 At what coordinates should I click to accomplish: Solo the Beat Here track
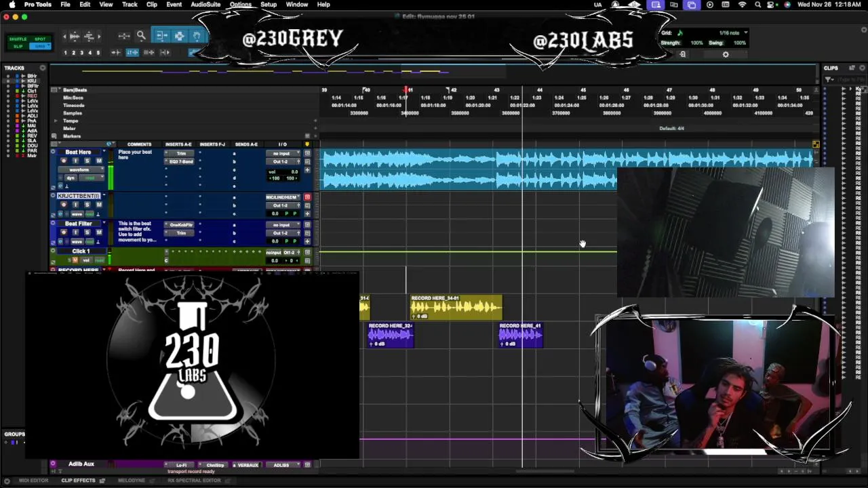click(x=87, y=161)
